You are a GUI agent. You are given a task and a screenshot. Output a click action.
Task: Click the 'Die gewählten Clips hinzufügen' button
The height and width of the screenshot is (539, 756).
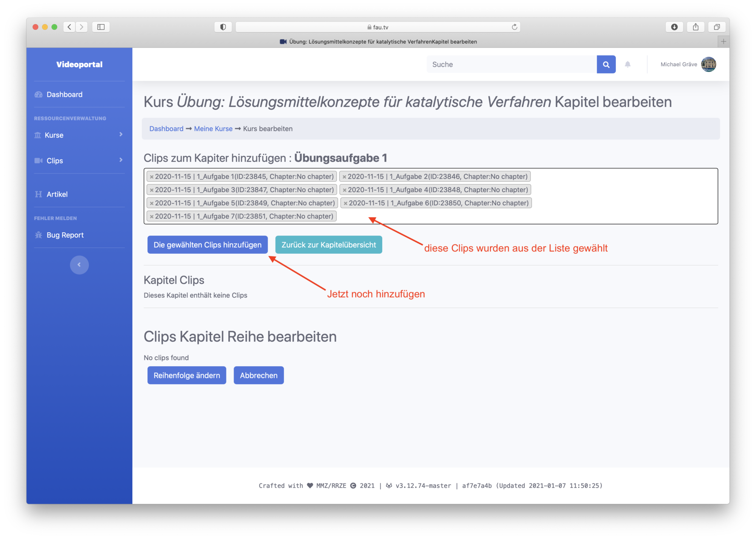pos(208,245)
